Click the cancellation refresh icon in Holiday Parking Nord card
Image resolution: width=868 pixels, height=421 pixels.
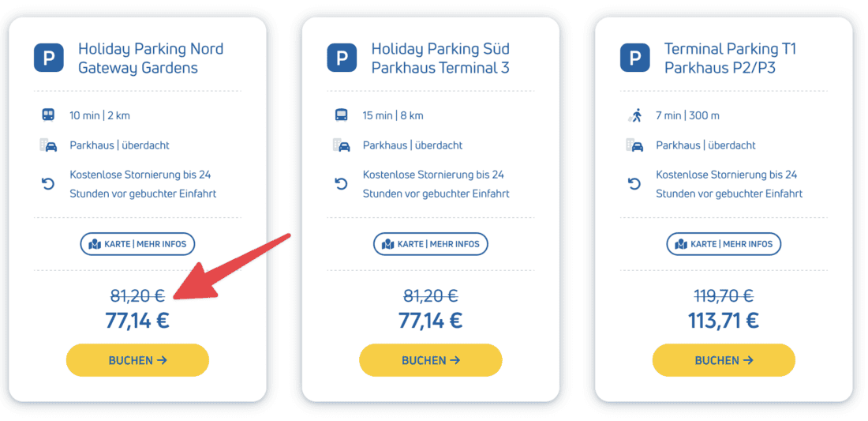(x=49, y=184)
